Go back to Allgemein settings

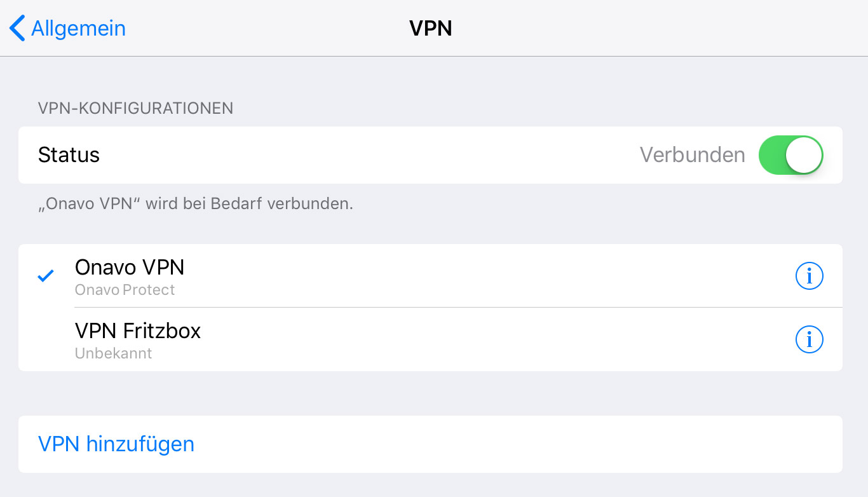tap(67, 29)
